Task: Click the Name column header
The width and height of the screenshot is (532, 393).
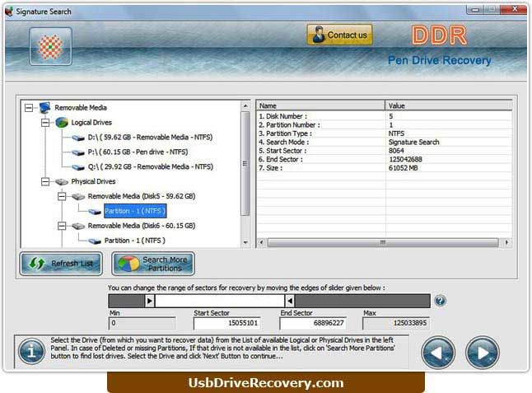Action: click(320, 105)
